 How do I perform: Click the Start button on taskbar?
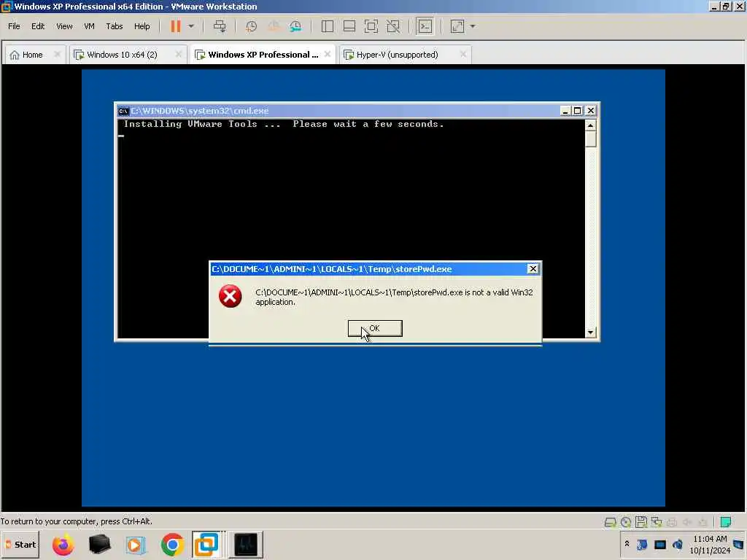point(20,545)
